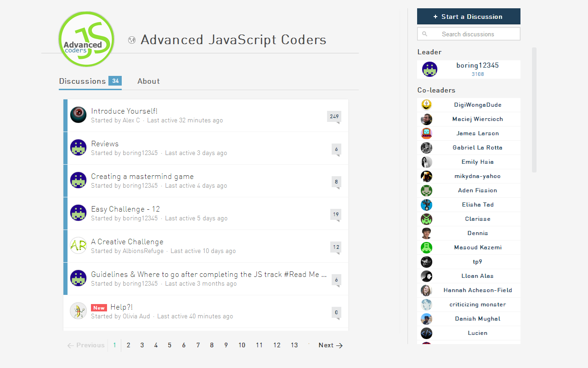This screenshot has height=368, width=588.
Task: Open the Guidelines & Where to go thread
Action: [x=209, y=274]
